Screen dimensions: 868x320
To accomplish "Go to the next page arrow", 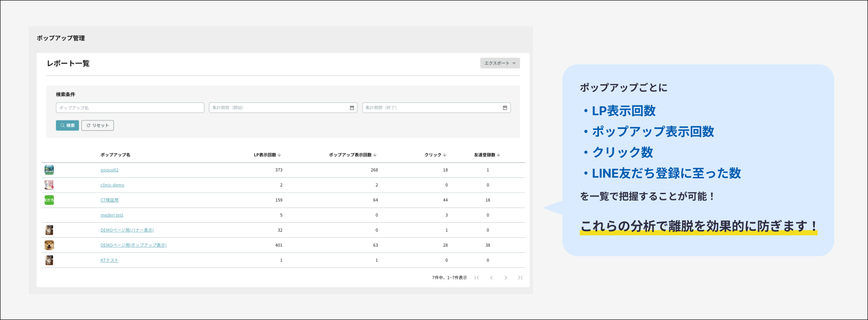I will coord(506,277).
